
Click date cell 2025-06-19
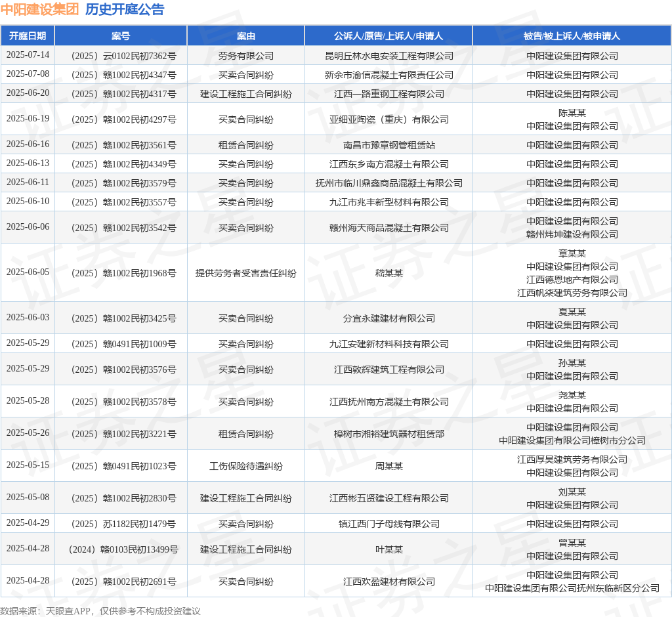pyautogui.click(x=28, y=118)
